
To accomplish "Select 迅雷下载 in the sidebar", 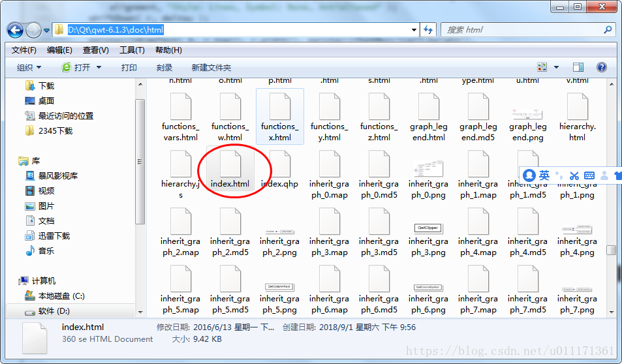I will (x=48, y=236).
